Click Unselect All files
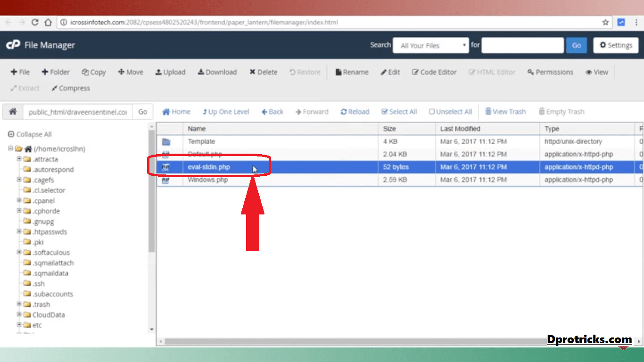This screenshot has width=644, height=362. (450, 112)
